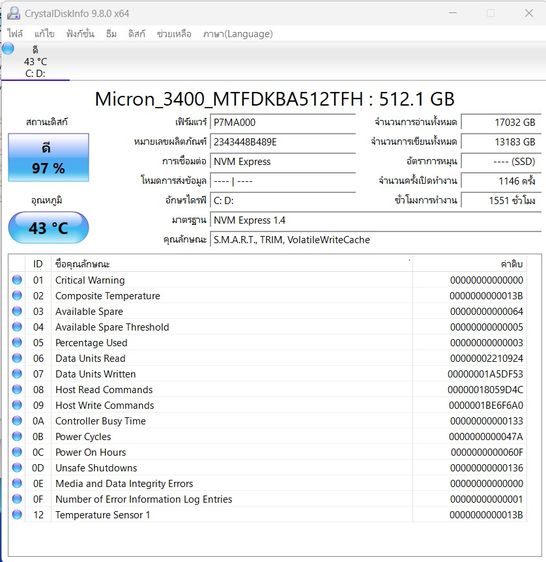Select the blue disk status orb for C: D:
Screen dimensions: 546x562
8,48
